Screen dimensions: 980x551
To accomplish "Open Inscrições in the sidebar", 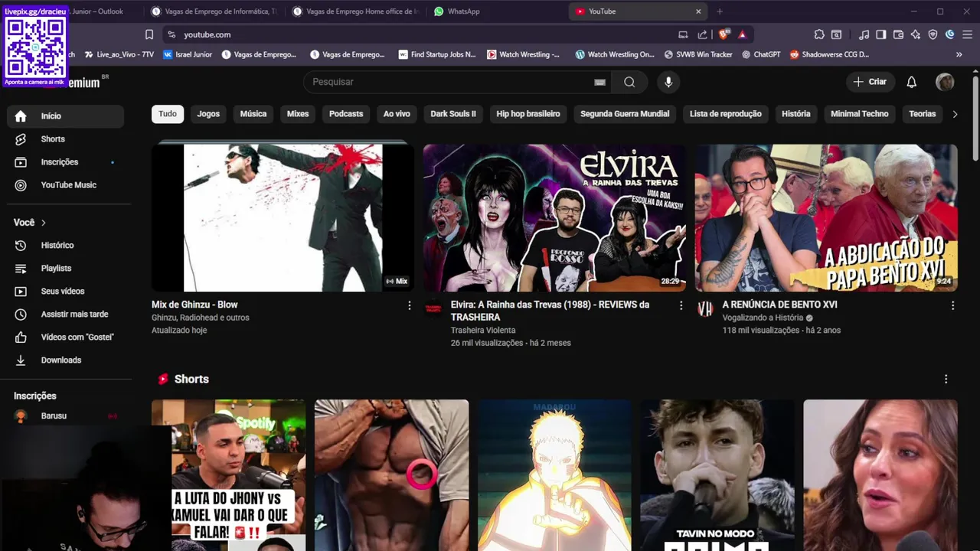I will tap(66, 162).
